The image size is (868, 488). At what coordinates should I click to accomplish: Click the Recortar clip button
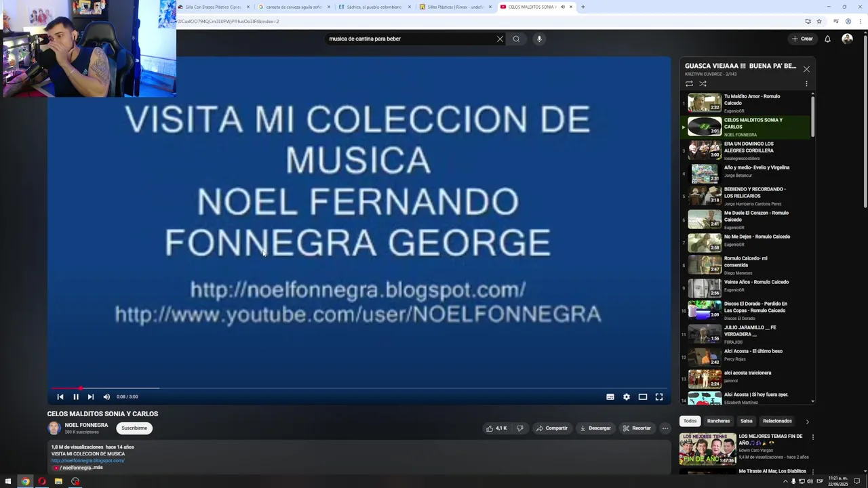pyautogui.click(x=637, y=428)
